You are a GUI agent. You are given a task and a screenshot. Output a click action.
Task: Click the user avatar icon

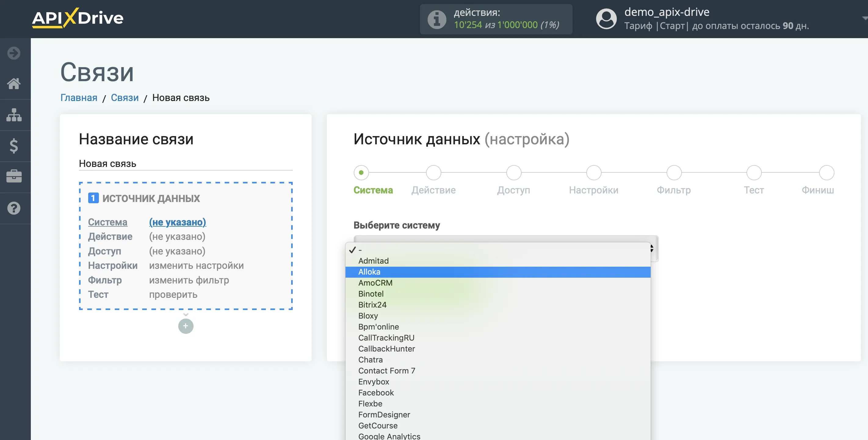pyautogui.click(x=606, y=19)
